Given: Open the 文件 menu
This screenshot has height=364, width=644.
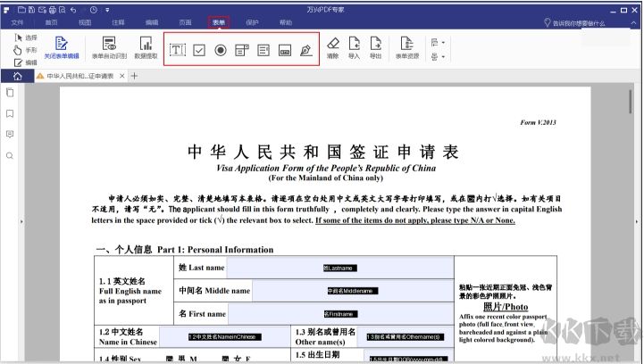Looking at the screenshot, I should (17, 22).
